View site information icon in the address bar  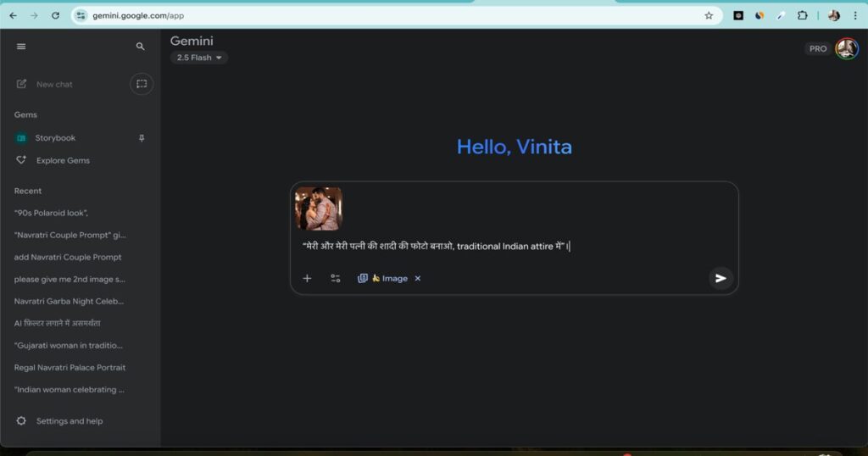tap(81, 15)
